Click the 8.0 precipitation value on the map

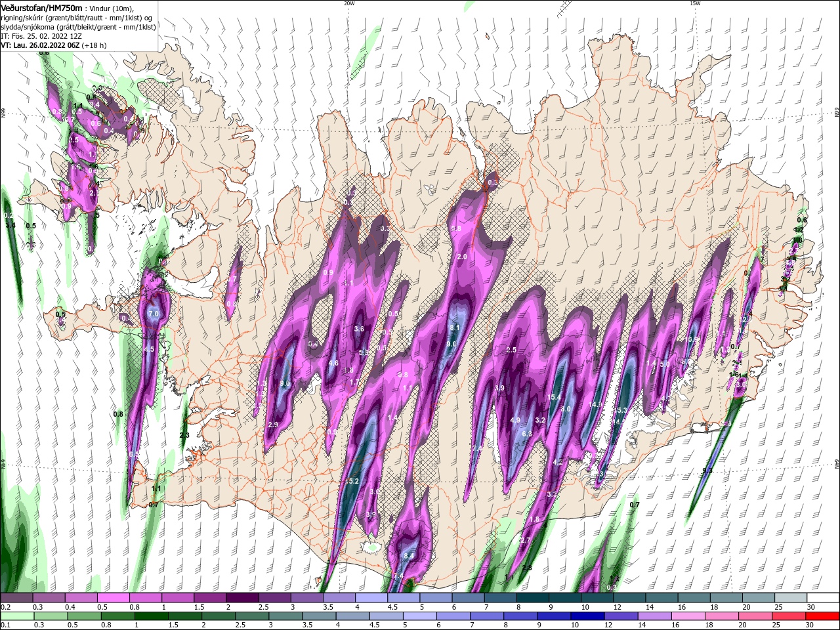[566, 408]
